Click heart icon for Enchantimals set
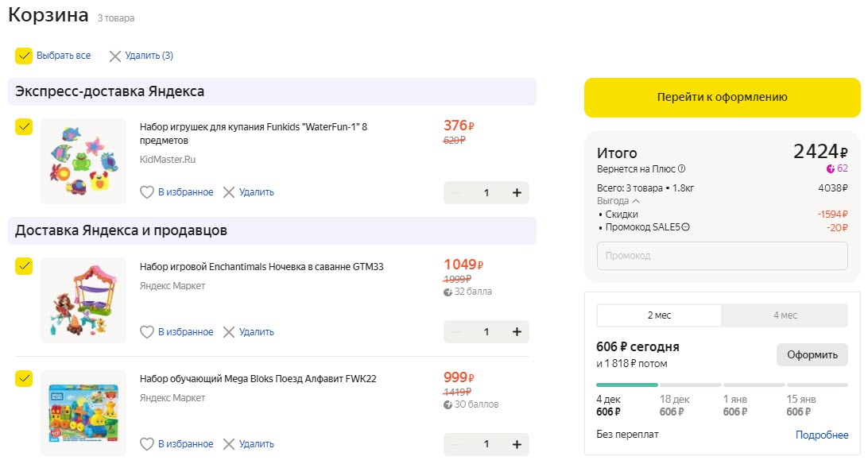The height and width of the screenshot is (464, 868). (147, 332)
